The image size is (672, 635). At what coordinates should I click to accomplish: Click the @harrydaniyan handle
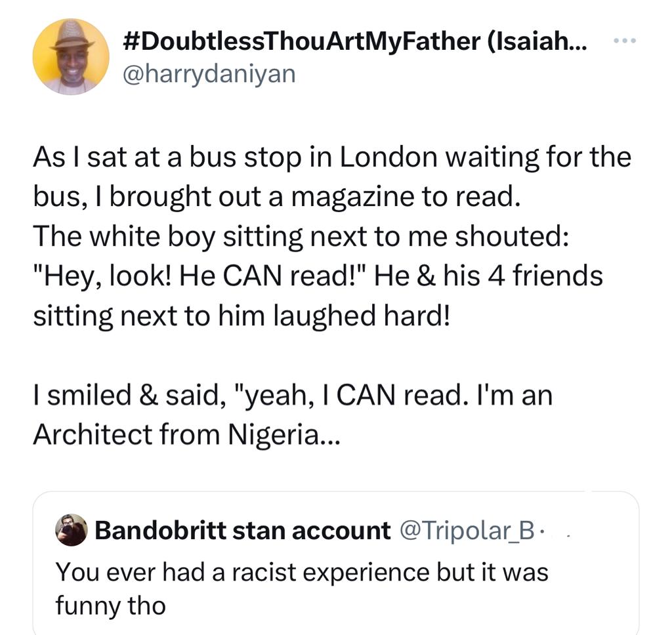209,73
